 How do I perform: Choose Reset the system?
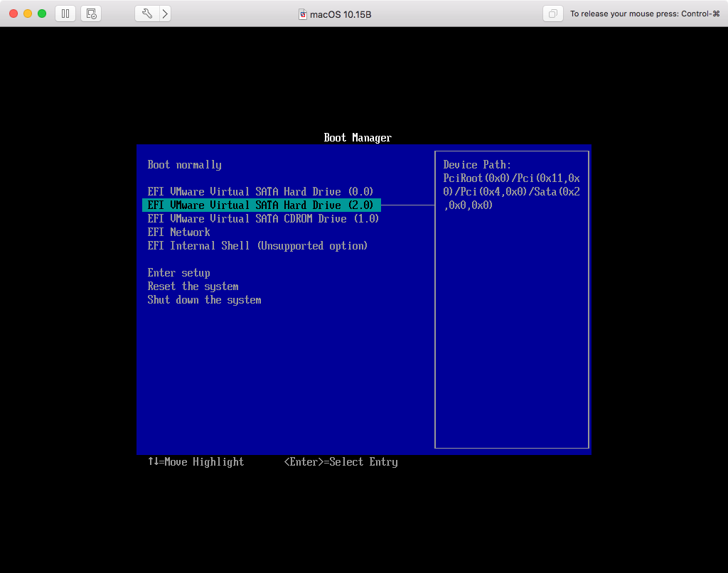(193, 286)
